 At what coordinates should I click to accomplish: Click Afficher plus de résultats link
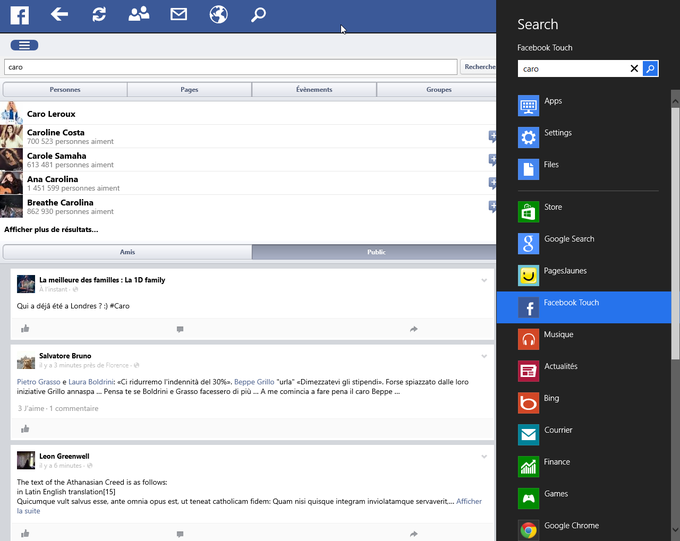(51, 230)
